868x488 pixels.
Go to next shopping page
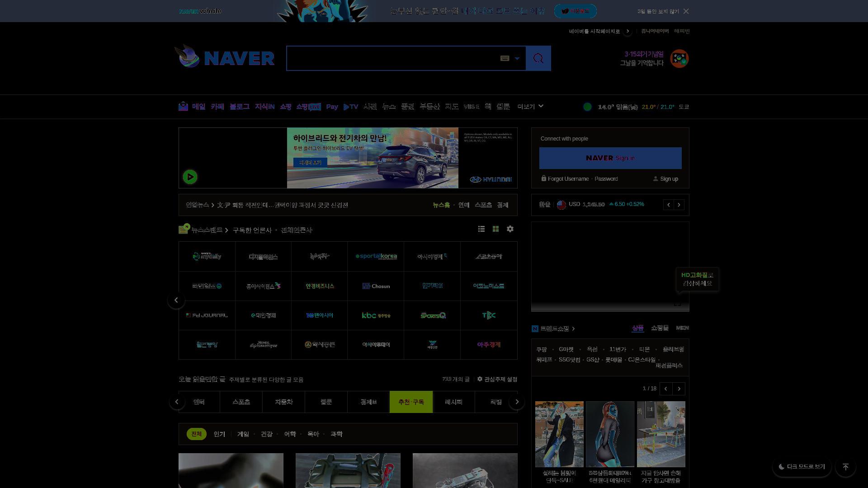tap(679, 389)
